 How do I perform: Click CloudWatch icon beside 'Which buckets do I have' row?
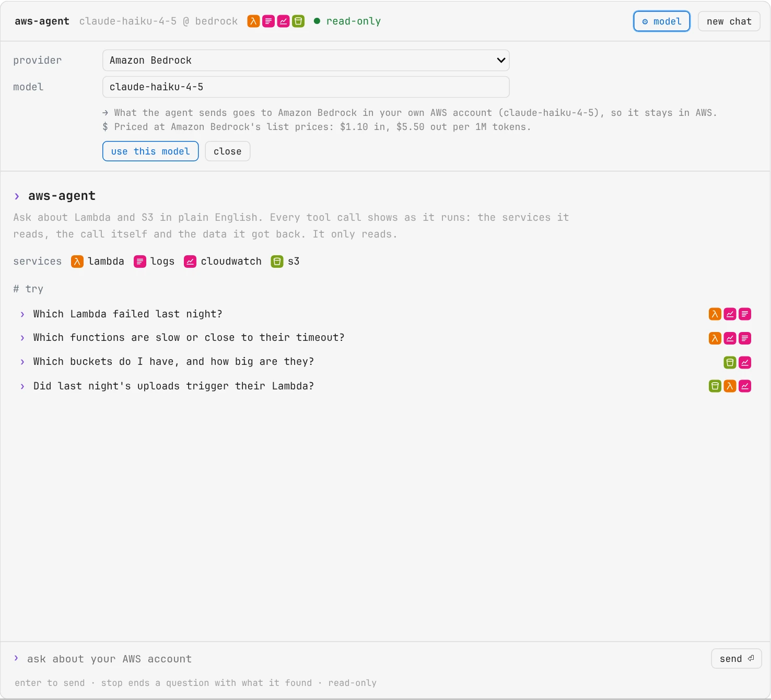point(745,362)
